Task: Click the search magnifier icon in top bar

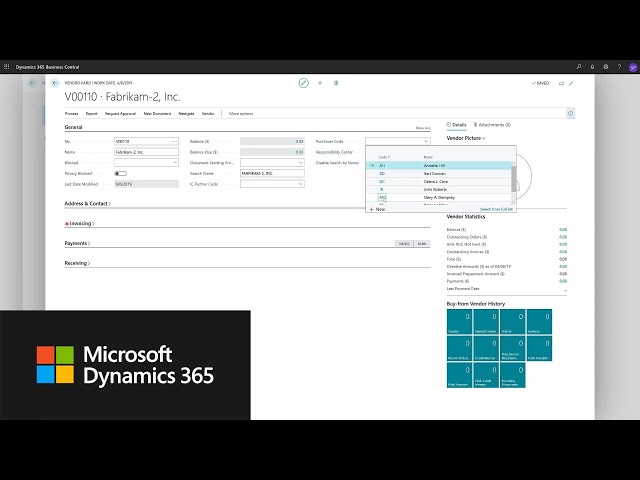Action: [x=578, y=66]
